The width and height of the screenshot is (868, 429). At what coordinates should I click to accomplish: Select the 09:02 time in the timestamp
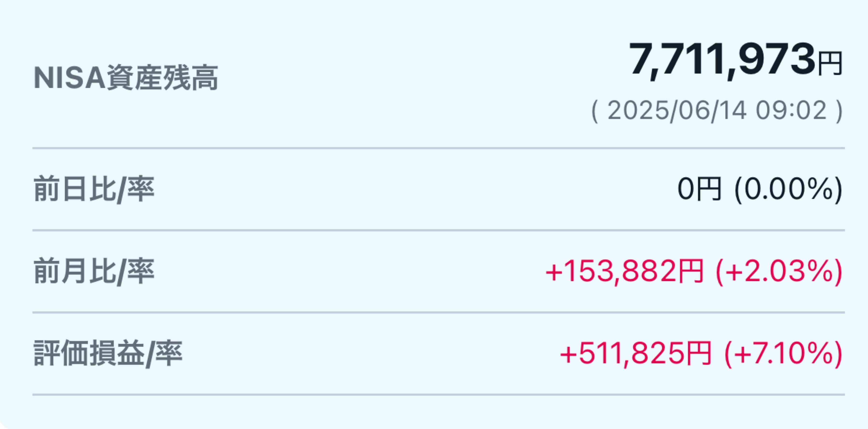[791, 111]
